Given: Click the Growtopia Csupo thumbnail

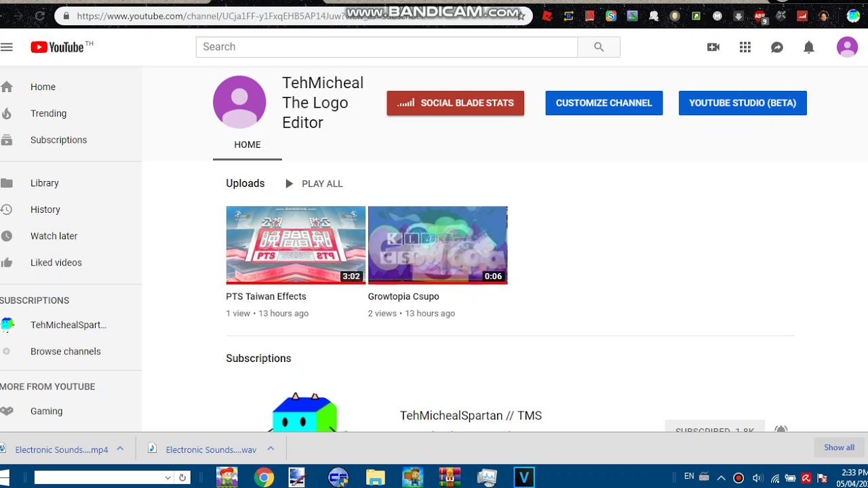Looking at the screenshot, I should click(437, 245).
